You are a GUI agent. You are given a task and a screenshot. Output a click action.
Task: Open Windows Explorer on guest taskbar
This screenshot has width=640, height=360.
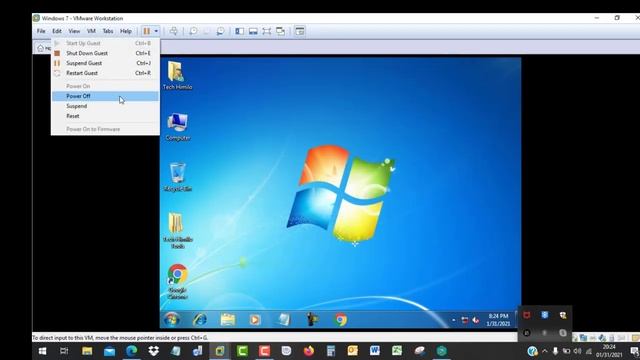(228, 319)
